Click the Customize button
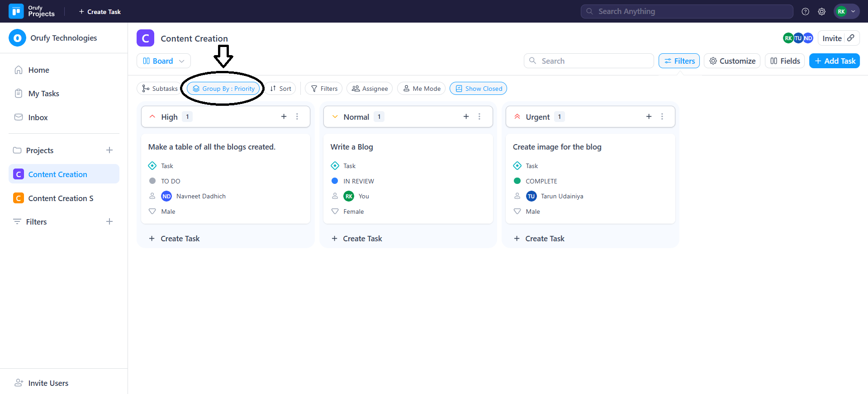Screen dimensions: 868x394 coord(732,61)
